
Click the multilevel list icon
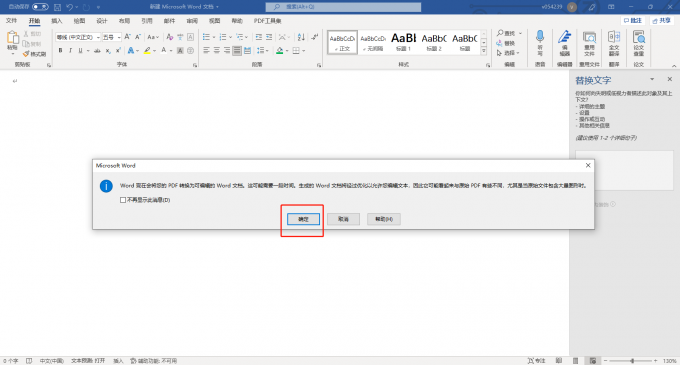click(240, 37)
